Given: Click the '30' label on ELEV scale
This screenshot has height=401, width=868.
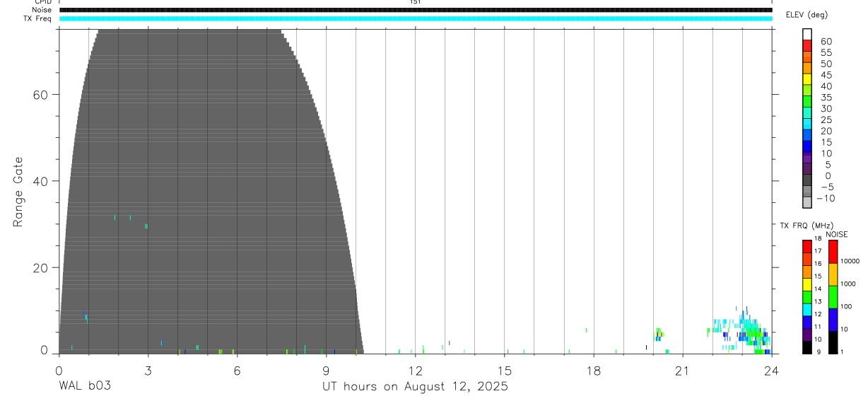Looking at the screenshot, I should pyautogui.click(x=826, y=108).
